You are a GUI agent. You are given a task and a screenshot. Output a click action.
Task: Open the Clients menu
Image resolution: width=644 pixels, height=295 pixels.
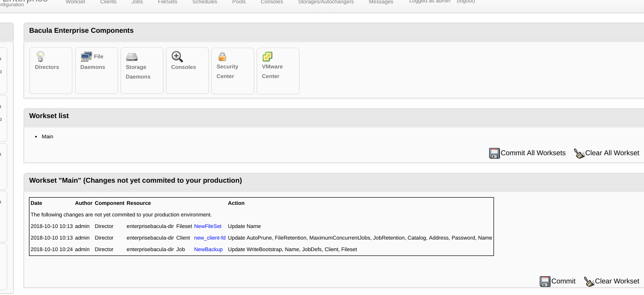click(x=109, y=2)
